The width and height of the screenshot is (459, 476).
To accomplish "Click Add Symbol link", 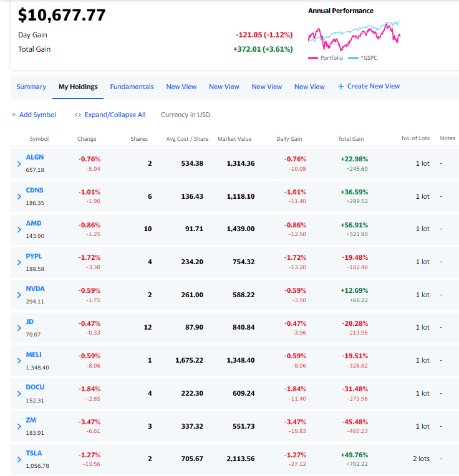I will 37,115.
